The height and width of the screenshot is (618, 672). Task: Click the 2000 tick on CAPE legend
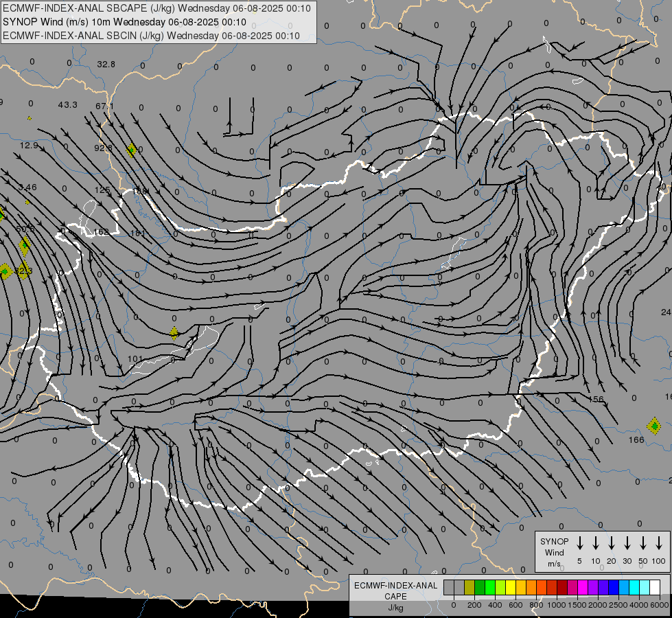tap(598, 605)
